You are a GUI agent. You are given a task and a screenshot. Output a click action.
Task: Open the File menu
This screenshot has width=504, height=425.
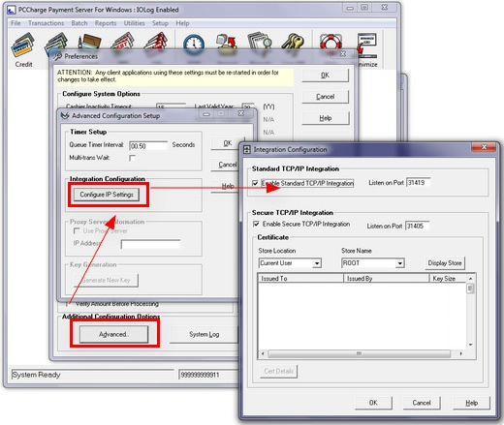pyautogui.click(x=16, y=23)
